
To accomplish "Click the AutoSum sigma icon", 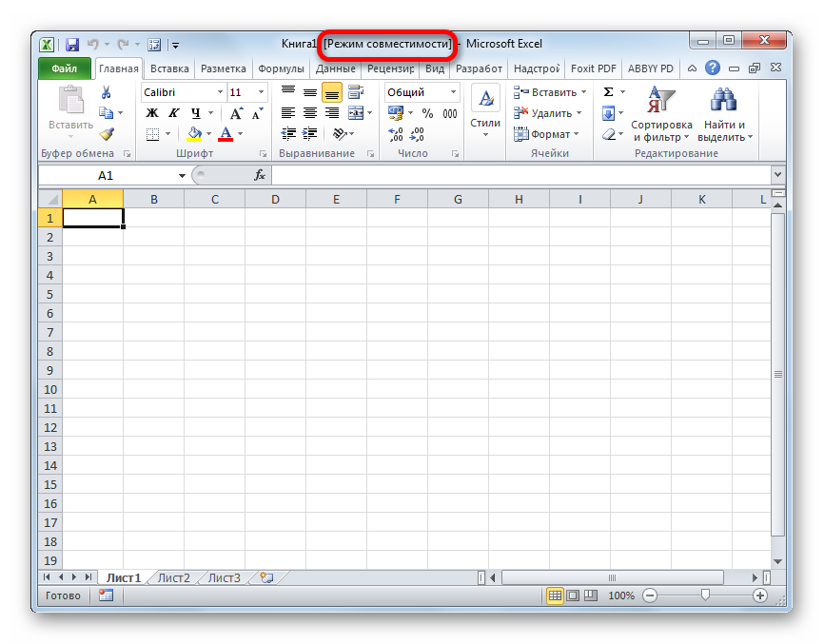I will pos(609,92).
